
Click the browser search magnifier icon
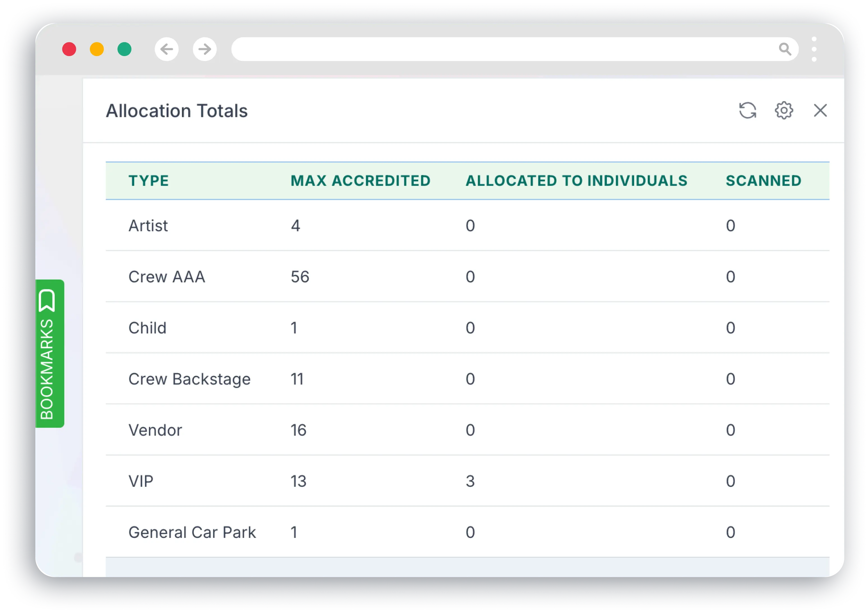[x=786, y=49]
